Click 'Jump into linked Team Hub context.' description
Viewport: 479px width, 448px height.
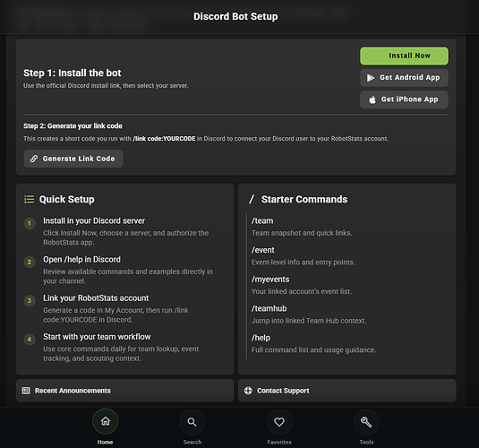tap(309, 321)
